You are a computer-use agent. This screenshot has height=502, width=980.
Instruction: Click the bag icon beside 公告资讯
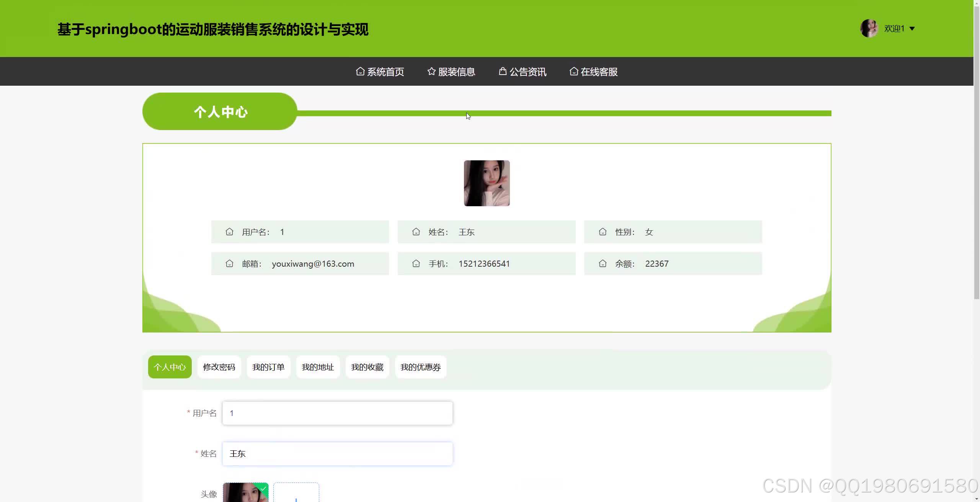503,71
